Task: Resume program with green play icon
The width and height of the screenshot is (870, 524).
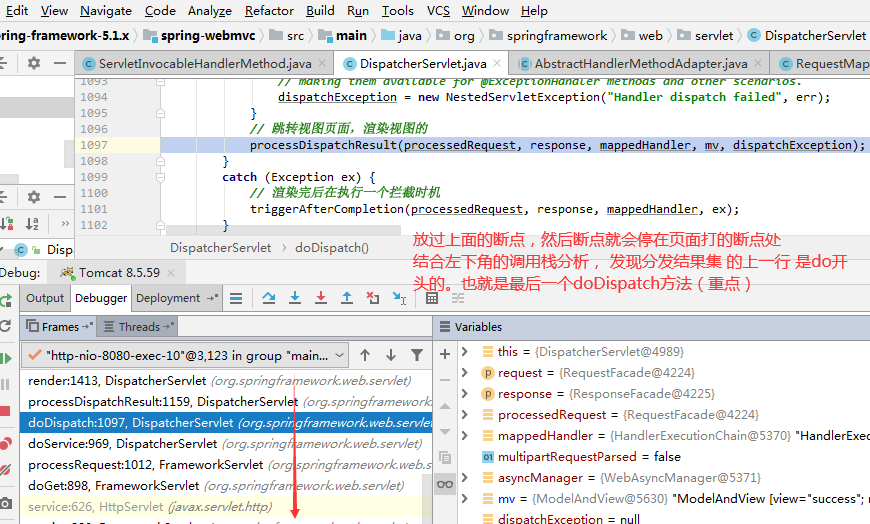Action: [6, 359]
